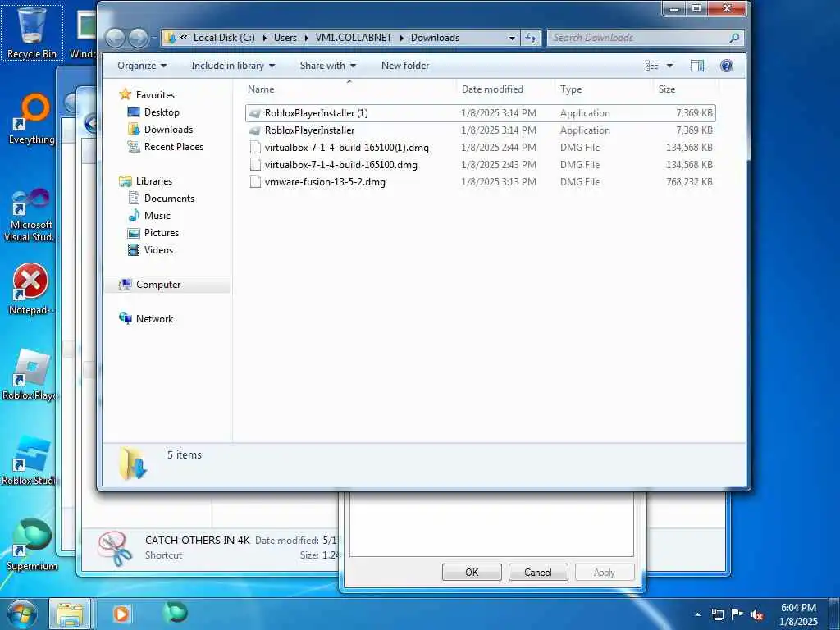Open Windows Explorer from the taskbar
The image size is (840, 630).
click(71, 614)
